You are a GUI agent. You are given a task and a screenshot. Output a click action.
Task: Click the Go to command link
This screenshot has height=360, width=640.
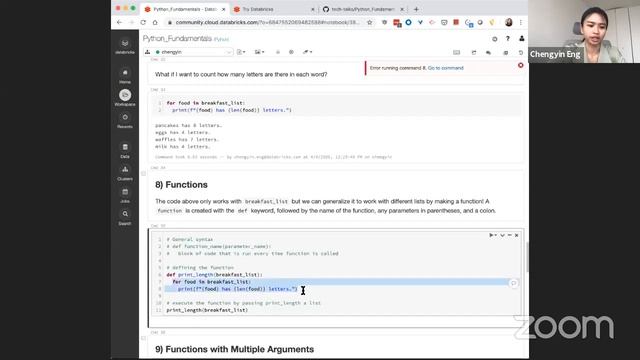click(445, 68)
